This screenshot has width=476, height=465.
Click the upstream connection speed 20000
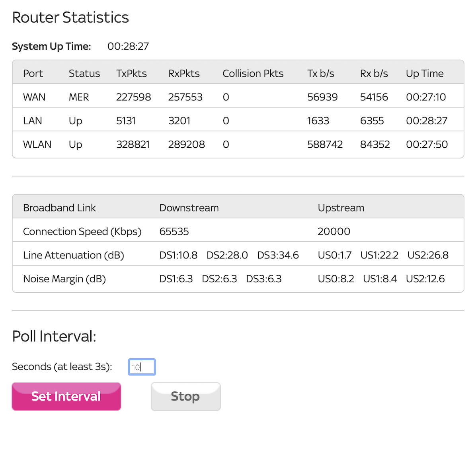pyautogui.click(x=334, y=232)
